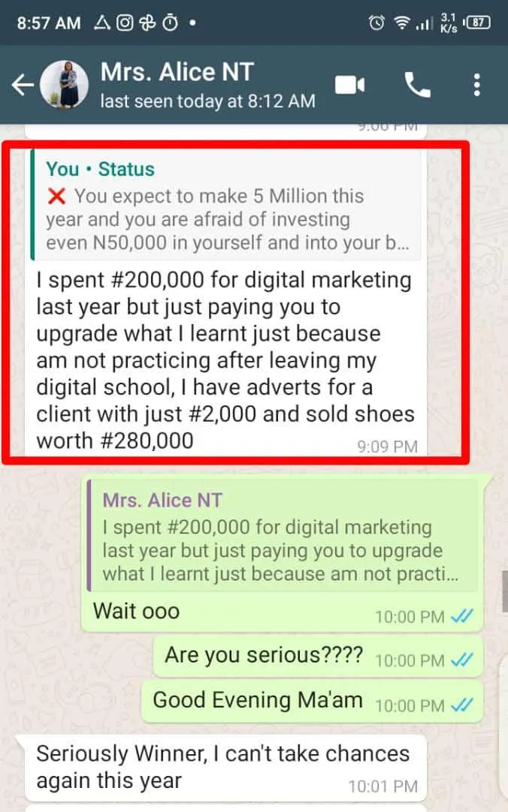This screenshot has height=812, width=508.
Task: Start a voice call via the phone icon
Action: [417, 85]
